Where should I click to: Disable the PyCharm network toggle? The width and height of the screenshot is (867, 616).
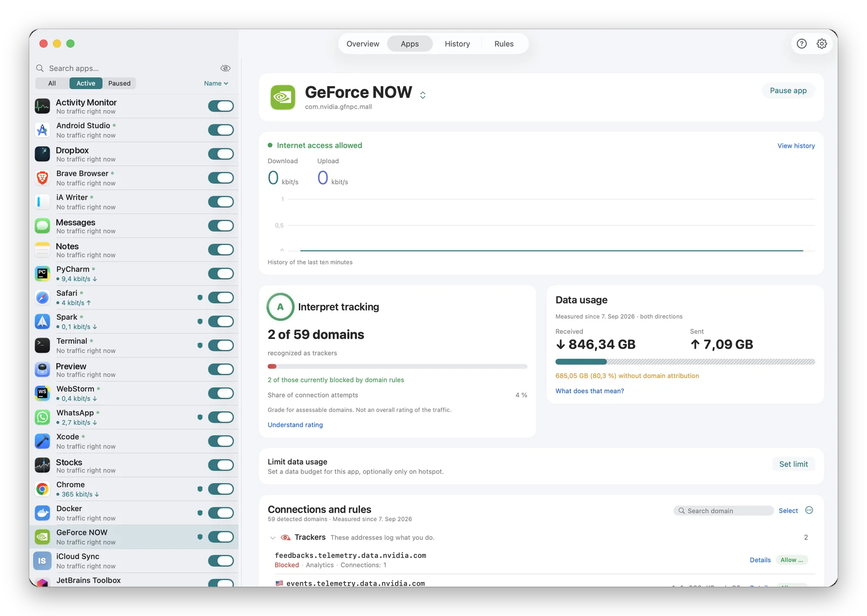(221, 274)
